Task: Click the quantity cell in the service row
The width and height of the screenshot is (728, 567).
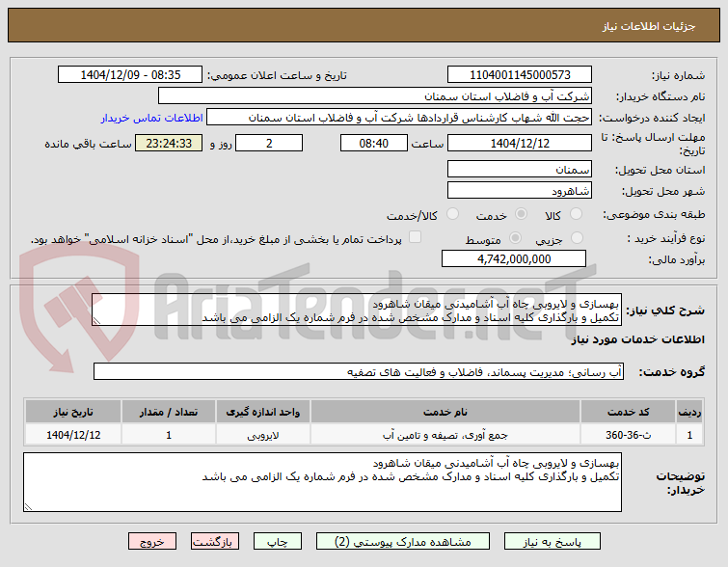Action: click(x=169, y=435)
